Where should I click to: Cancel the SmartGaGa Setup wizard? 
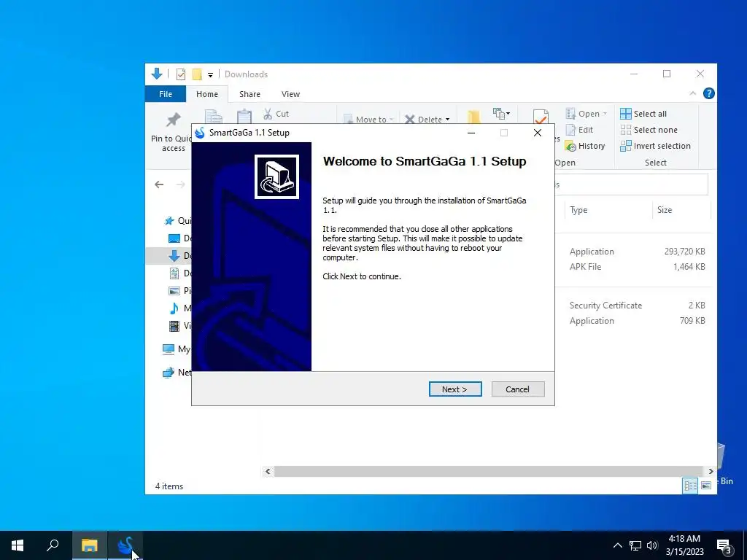tap(517, 389)
